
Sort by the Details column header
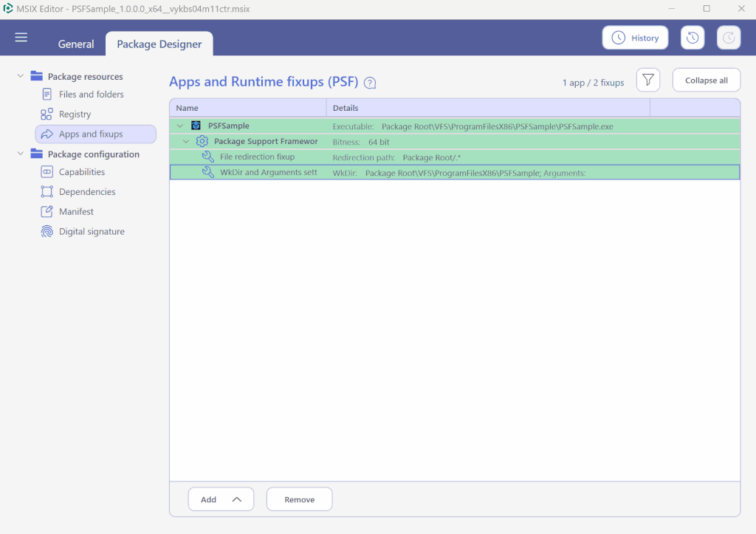(488, 108)
